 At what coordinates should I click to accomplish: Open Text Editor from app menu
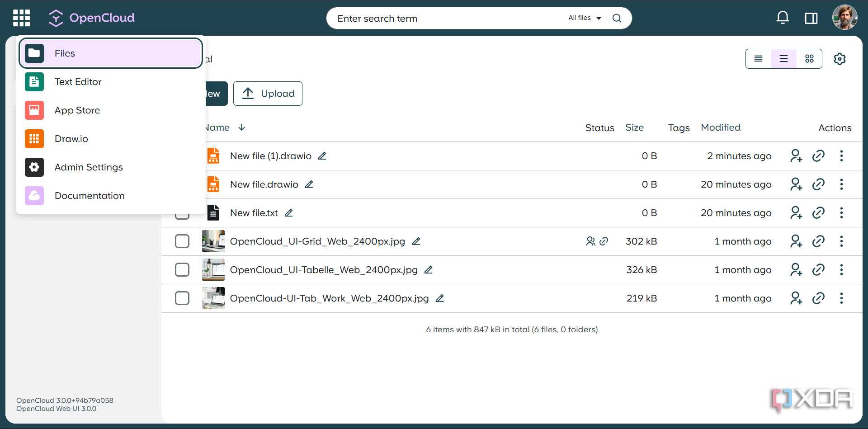click(x=111, y=82)
